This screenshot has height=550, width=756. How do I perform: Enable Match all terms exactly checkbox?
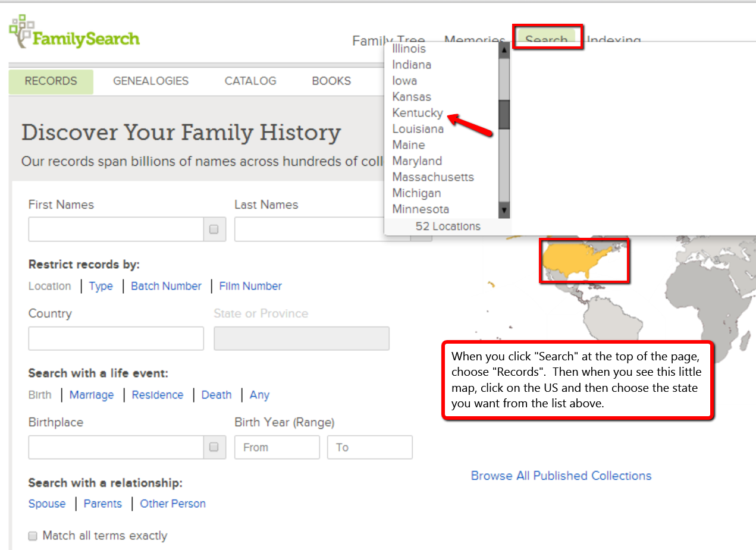pyautogui.click(x=33, y=536)
